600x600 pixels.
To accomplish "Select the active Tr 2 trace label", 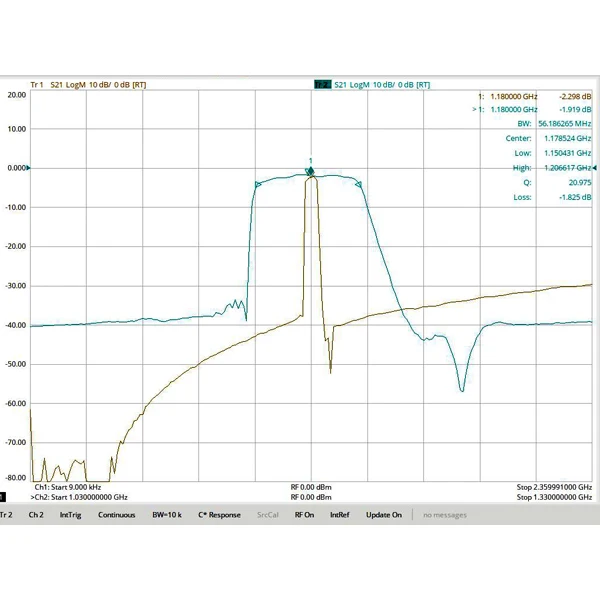I will pyautogui.click(x=323, y=85).
